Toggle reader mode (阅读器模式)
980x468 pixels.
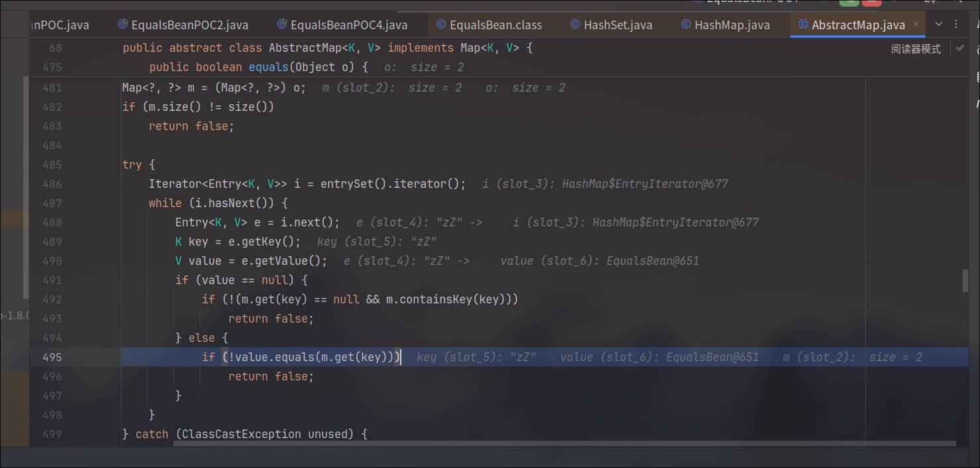coord(915,49)
